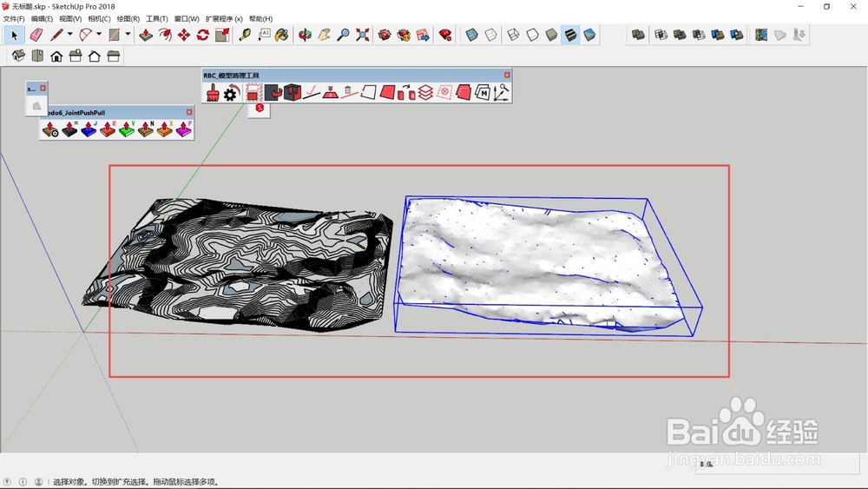The height and width of the screenshot is (489, 868).
Task: Switch to Shaded With Textures style
Action: [x=570, y=36]
